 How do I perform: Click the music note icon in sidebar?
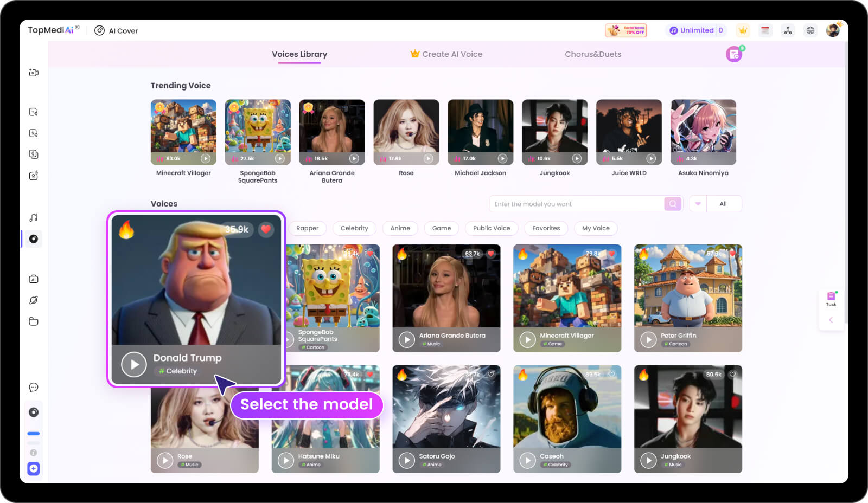point(34,217)
